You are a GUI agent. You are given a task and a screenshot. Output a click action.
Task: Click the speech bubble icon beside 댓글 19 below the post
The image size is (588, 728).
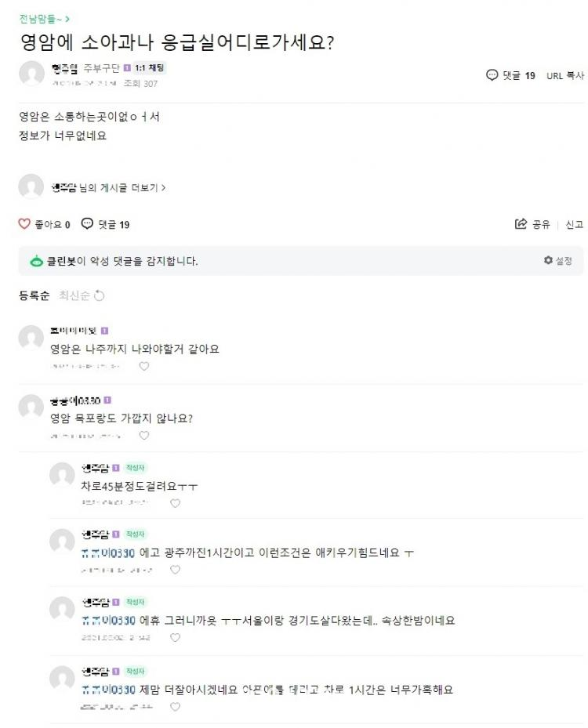(87, 224)
